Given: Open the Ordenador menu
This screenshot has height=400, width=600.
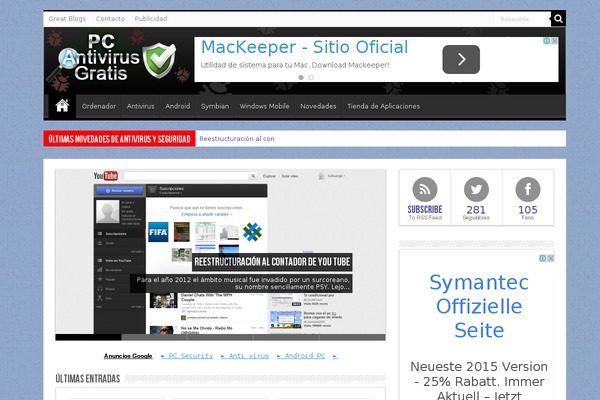Looking at the screenshot, I should (x=99, y=106).
